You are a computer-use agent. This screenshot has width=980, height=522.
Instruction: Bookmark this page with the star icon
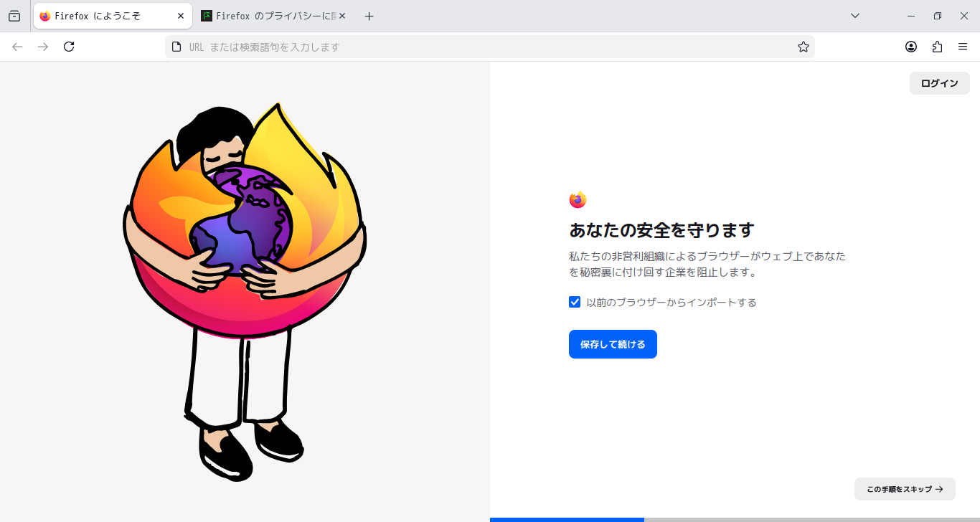(804, 47)
